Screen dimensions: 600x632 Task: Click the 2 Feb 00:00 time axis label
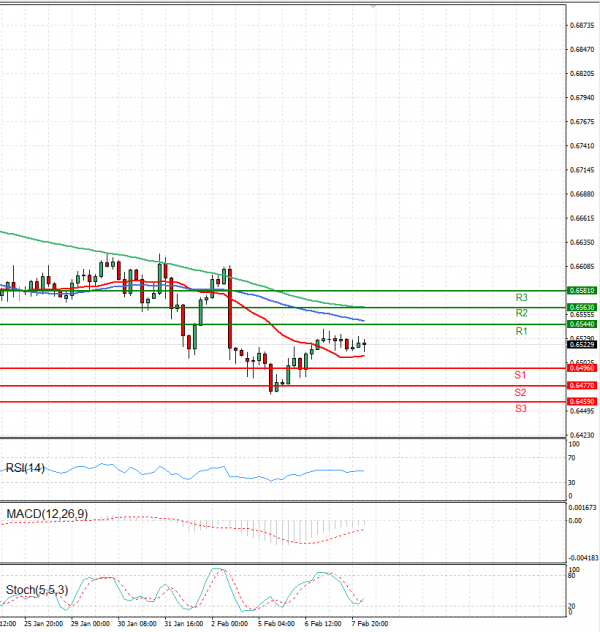(230, 624)
